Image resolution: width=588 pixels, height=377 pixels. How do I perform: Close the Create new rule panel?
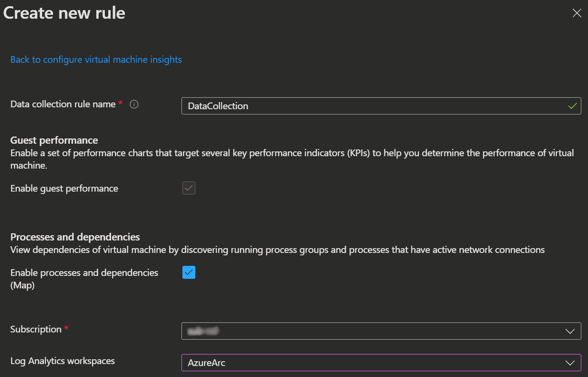(577, 13)
